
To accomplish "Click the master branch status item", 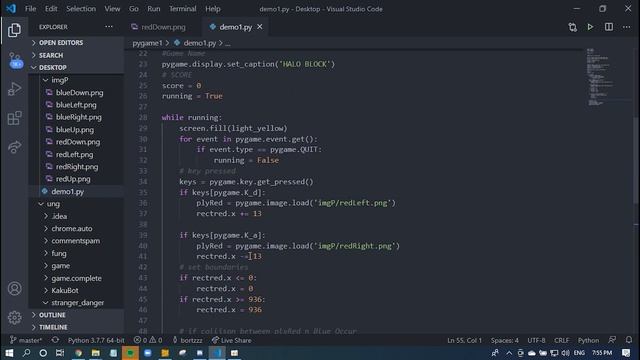I will (x=26, y=340).
